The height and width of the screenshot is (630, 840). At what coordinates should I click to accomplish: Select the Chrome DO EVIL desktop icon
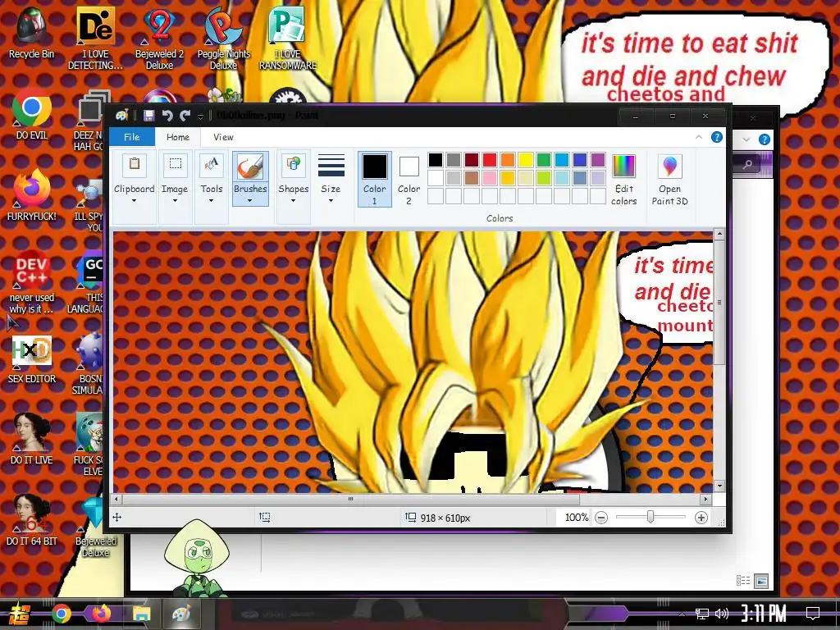(x=31, y=115)
